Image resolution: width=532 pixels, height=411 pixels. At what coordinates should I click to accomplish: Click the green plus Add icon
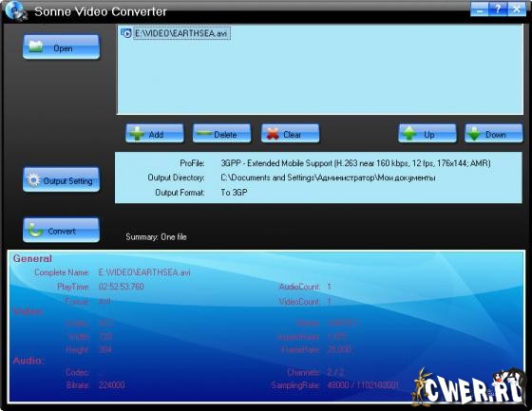[x=137, y=134]
